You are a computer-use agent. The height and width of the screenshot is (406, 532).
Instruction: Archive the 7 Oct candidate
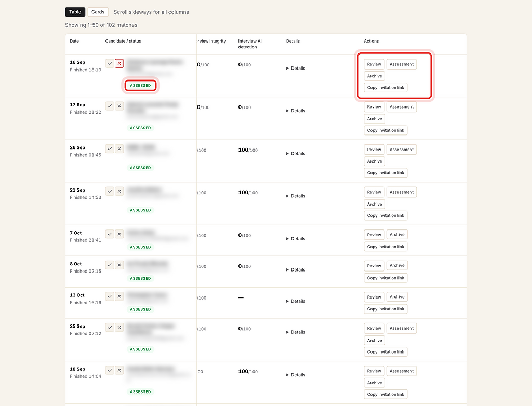pyautogui.click(x=397, y=234)
